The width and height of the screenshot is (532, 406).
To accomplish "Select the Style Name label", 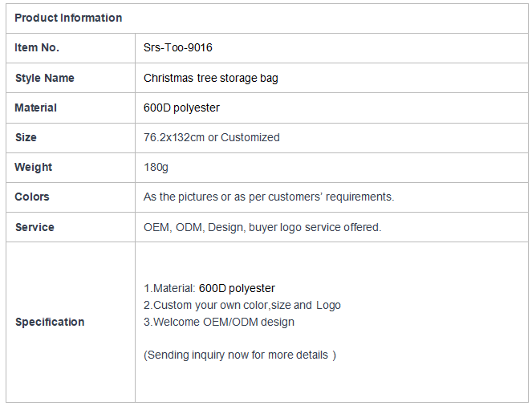I will tap(44, 78).
